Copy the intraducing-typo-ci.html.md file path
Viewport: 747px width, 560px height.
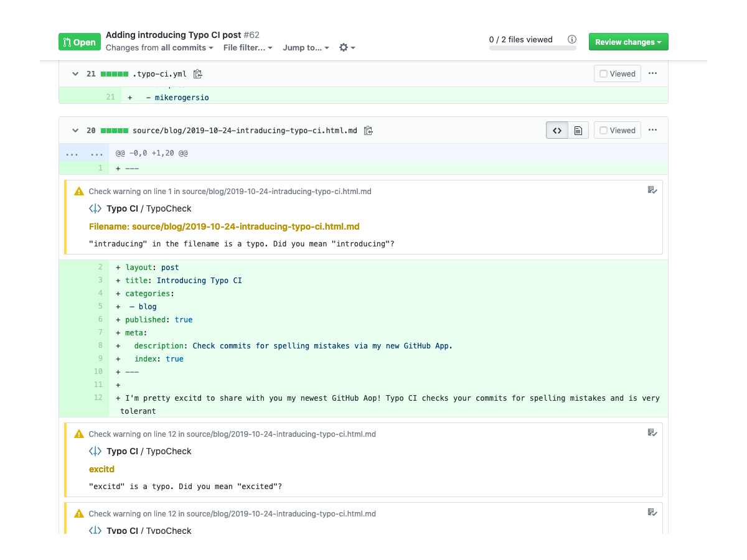[369, 131]
